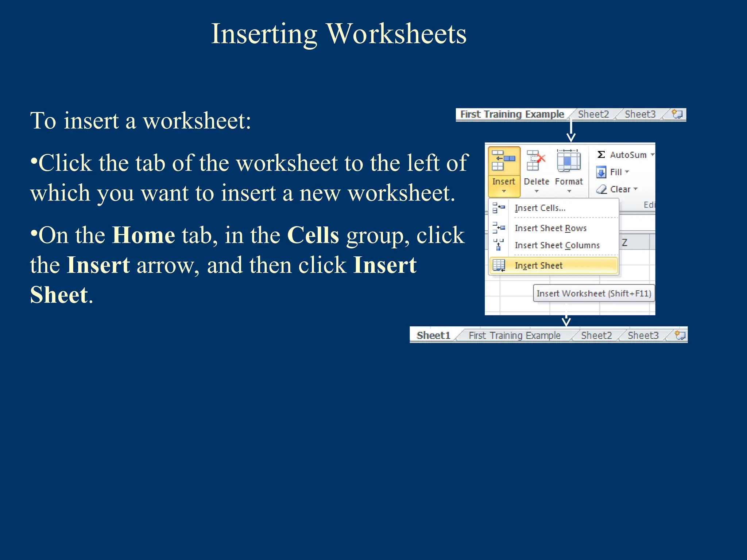Click the bold word Cells
Viewport: 747px width, 560px height.
313,235
